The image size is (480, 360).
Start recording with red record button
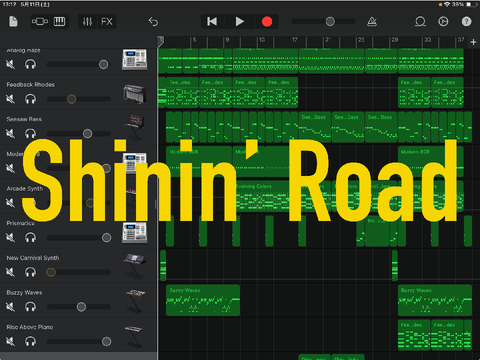[x=267, y=22]
